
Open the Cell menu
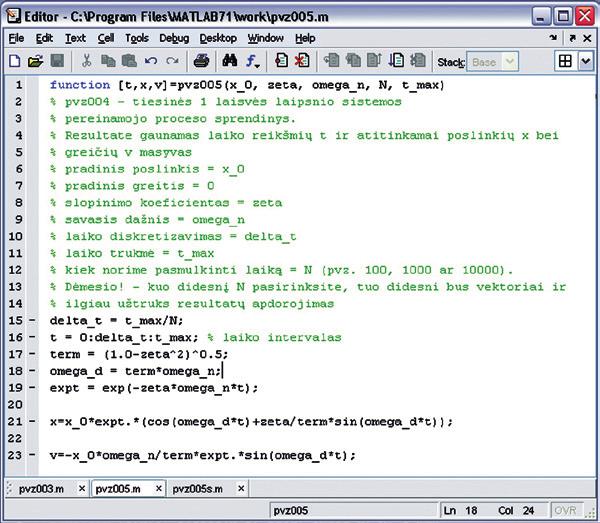tap(106, 38)
